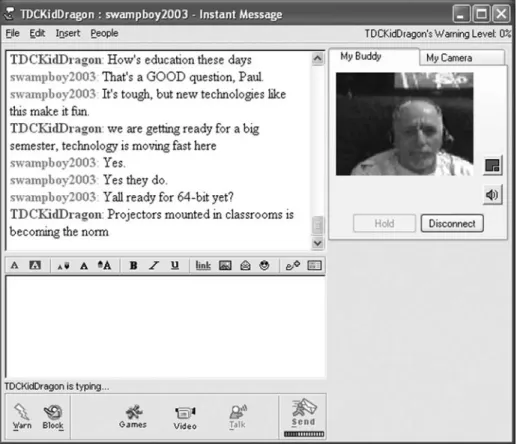
Task: Start video with the Video camera icon
Action: pyautogui.click(x=185, y=418)
